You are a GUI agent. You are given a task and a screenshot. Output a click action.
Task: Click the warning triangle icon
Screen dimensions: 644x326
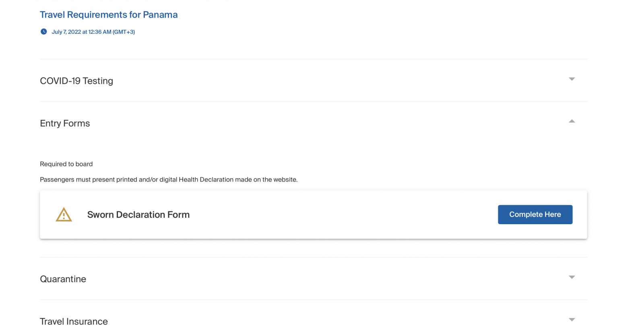tap(64, 215)
